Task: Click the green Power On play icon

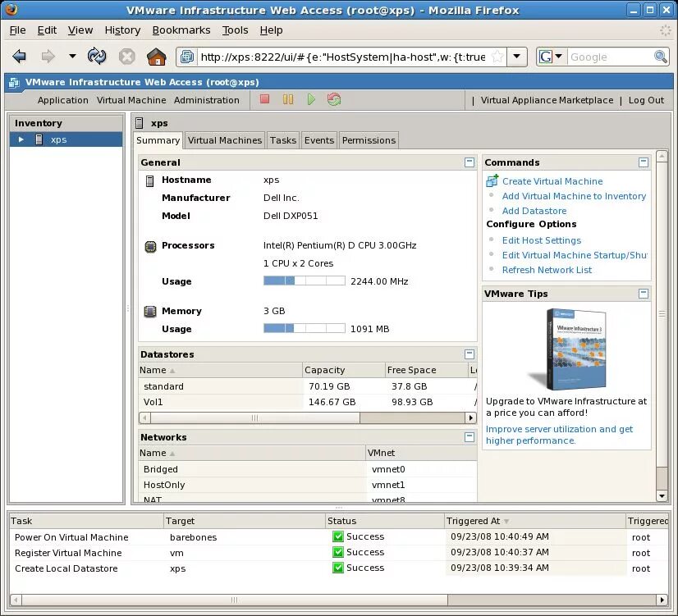Action: [x=311, y=100]
